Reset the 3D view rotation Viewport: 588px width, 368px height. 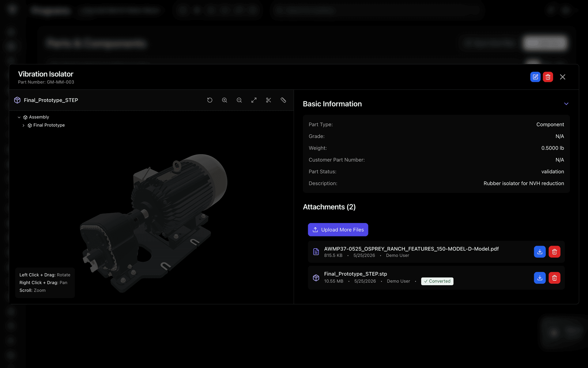click(210, 100)
